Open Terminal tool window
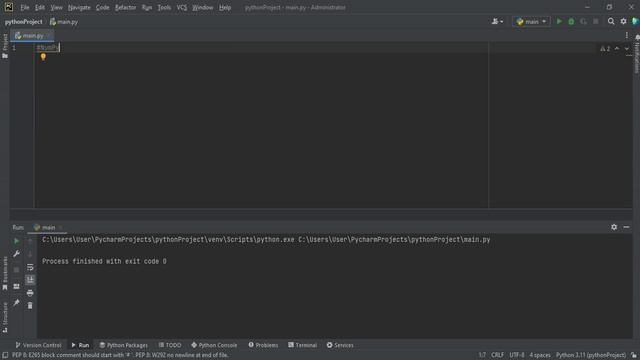 click(302, 345)
